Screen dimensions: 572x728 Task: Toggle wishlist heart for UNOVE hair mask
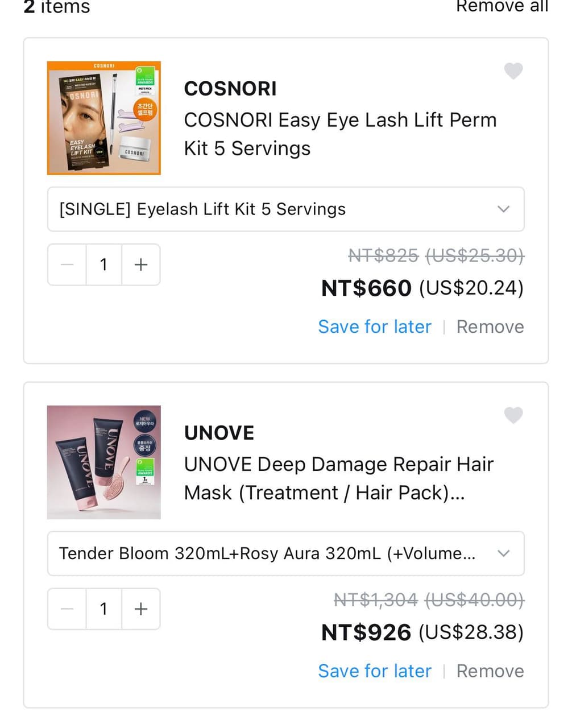tap(513, 415)
